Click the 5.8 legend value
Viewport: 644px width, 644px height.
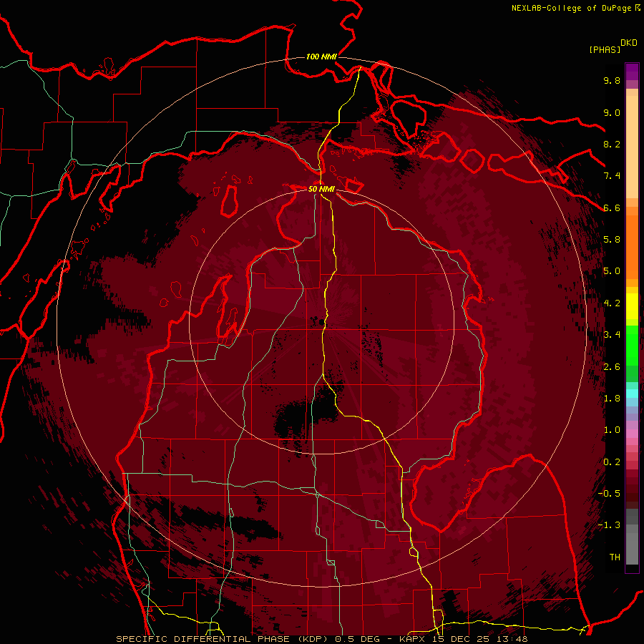point(612,240)
